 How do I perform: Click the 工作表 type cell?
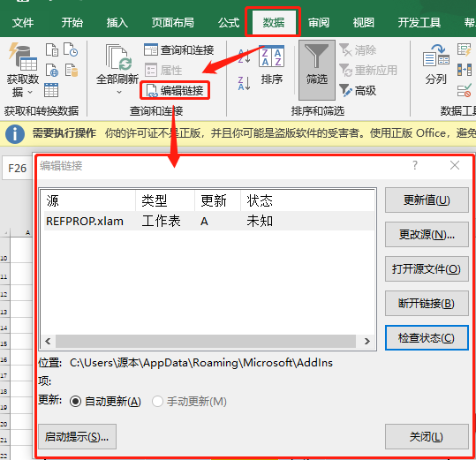pos(162,221)
